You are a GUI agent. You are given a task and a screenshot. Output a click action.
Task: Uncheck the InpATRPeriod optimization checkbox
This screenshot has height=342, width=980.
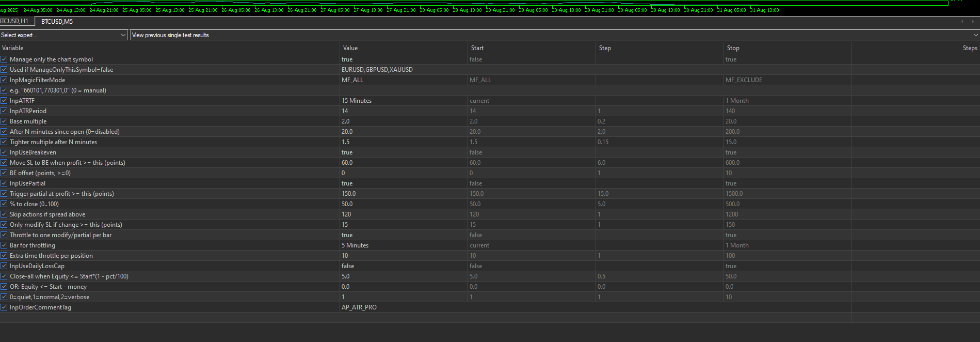(4, 111)
